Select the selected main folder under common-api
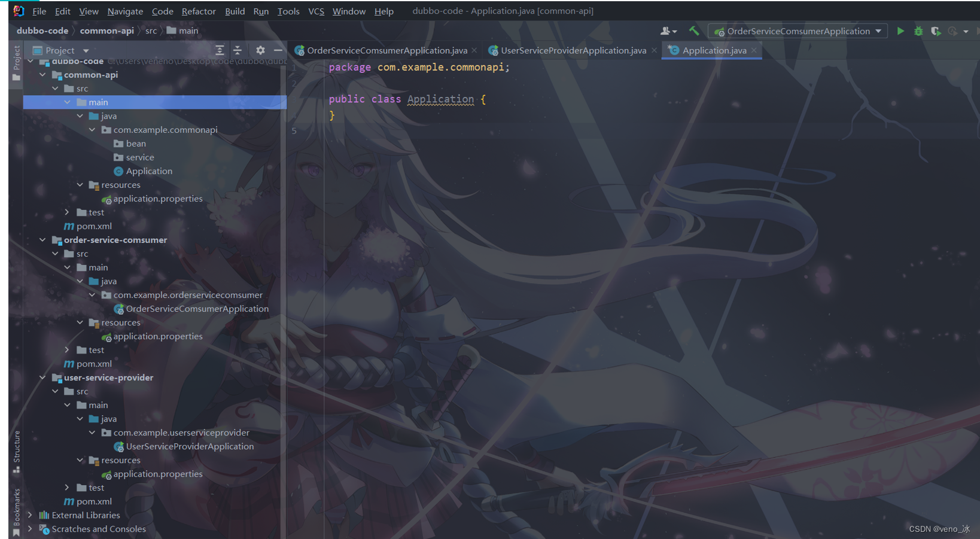This screenshot has height=539, width=980. point(155,102)
